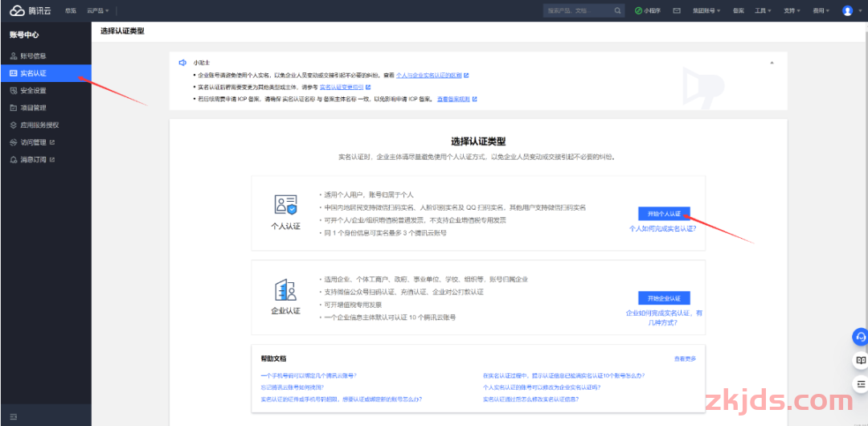This screenshot has width=868, height=426.
Task: Click the 账号信息 person icon
Action: (14, 56)
